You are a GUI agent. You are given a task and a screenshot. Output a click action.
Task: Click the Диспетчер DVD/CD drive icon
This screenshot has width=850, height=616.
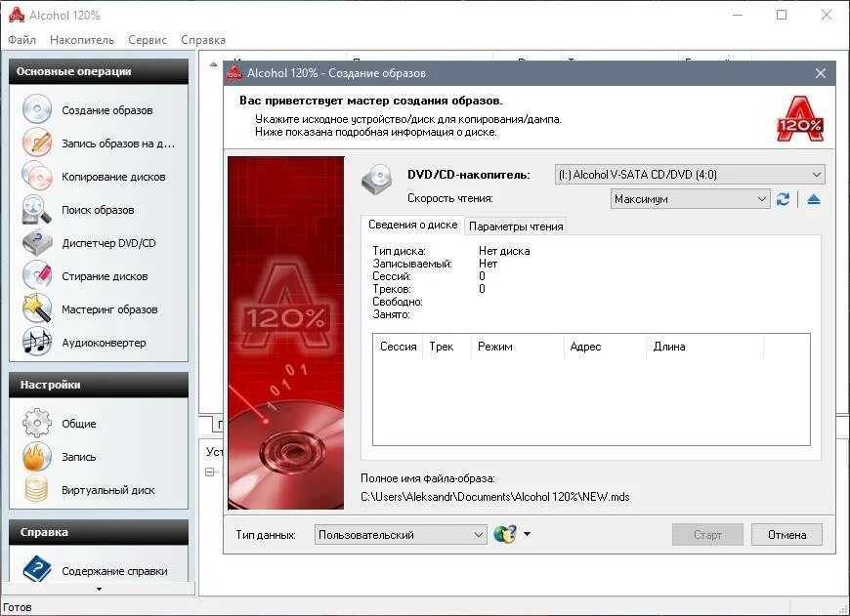click(x=37, y=243)
